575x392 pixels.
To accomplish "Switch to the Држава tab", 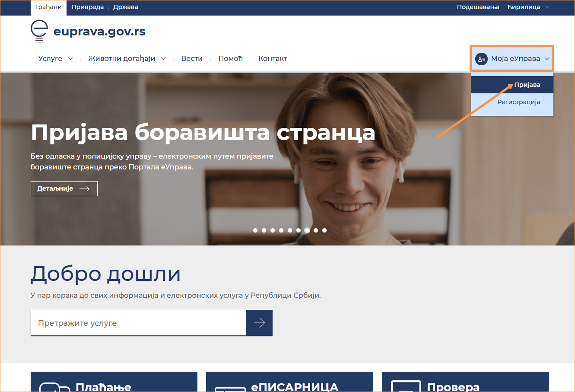I will [125, 7].
